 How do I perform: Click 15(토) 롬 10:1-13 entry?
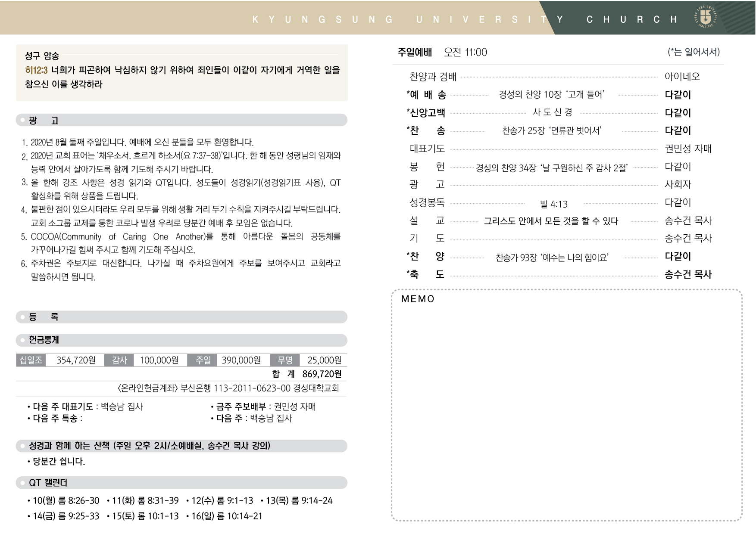(x=143, y=516)
